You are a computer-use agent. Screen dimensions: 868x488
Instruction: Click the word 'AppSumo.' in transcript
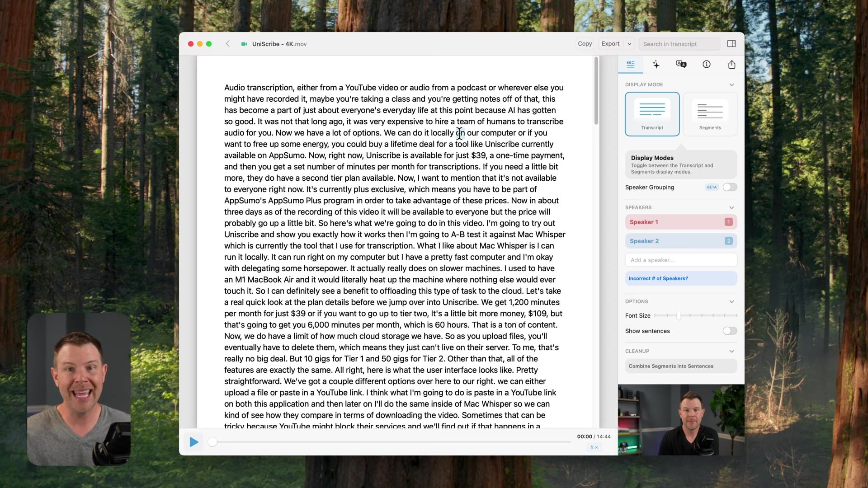[x=287, y=155]
